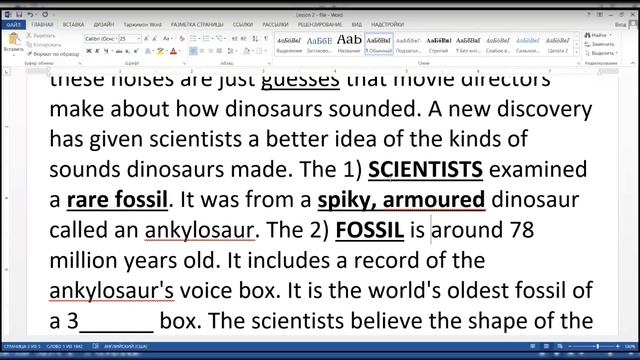Screen dimensions: 640x360
Task: Toggle italic (К) formatting
Action: 97,51
